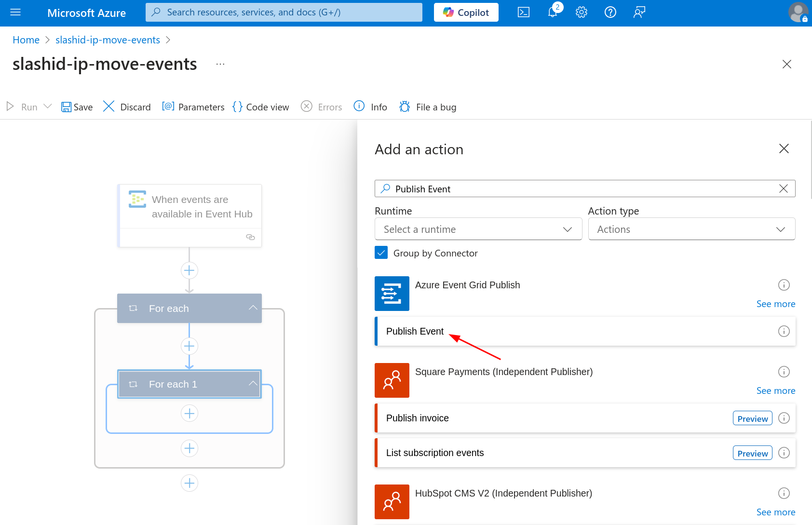Uncheck Group by Connector
This screenshot has height=525, width=812.
pos(381,252)
